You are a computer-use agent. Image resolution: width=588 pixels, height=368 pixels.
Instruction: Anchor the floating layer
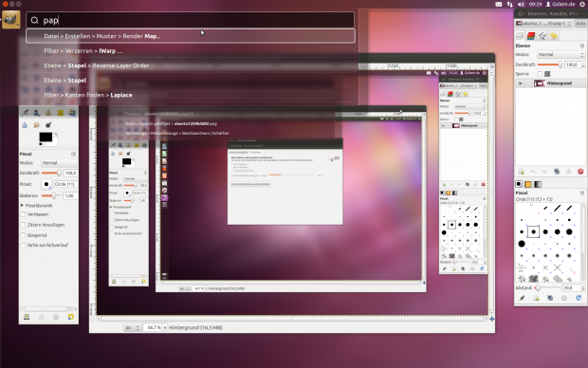point(568,172)
